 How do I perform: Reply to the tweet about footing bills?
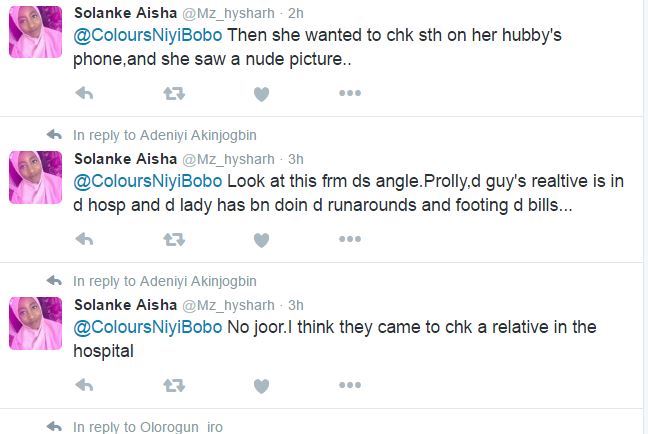tap(85, 240)
